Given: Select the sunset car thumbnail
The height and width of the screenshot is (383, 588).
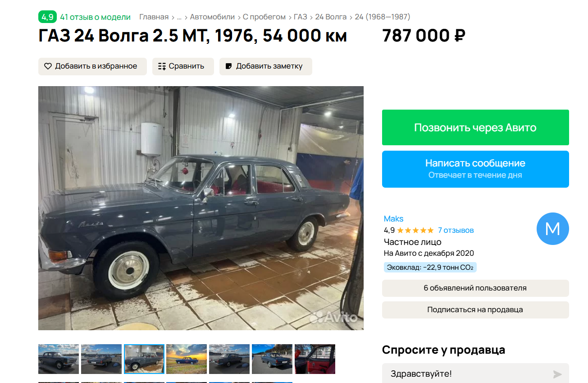Looking at the screenshot, I should (187, 359).
